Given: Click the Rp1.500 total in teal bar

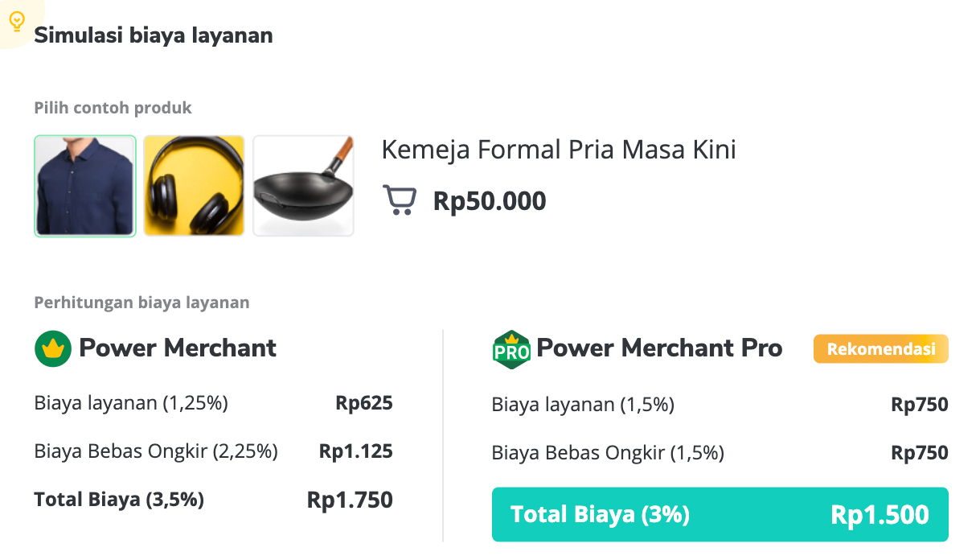Looking at the screenshot, I should [x=880, y=515].
